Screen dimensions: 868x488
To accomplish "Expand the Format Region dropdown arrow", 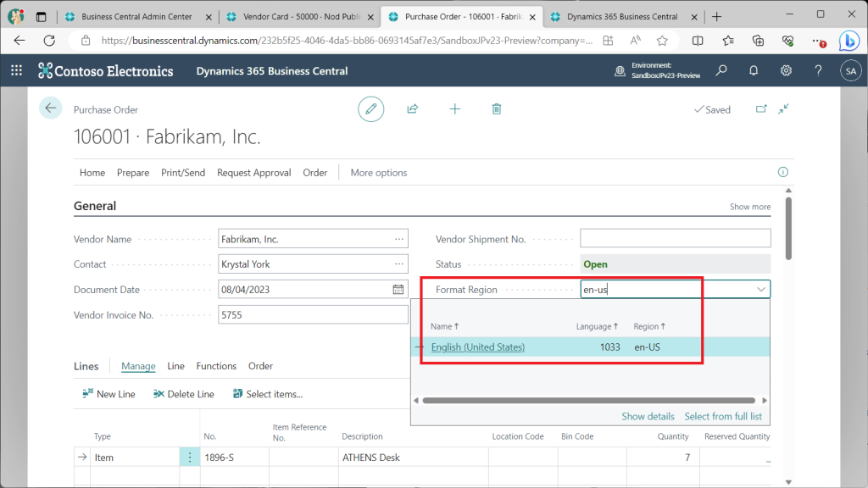I will pyautogui.click(x=761, y=290).
